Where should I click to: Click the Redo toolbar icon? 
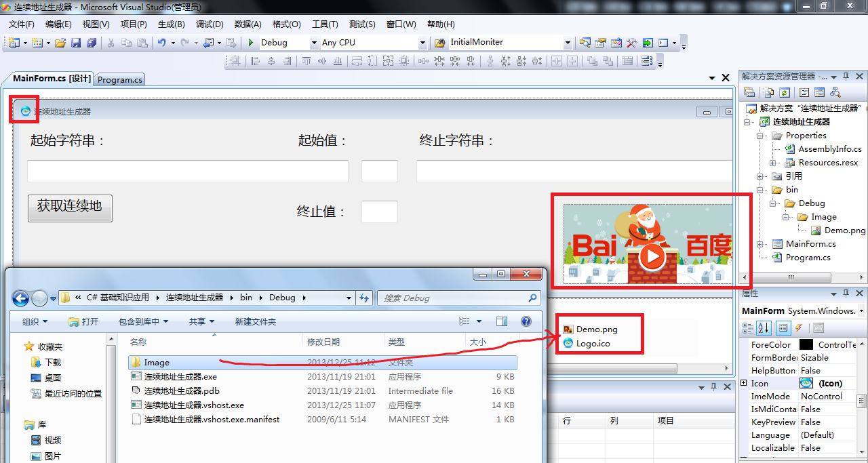(184, 43)
